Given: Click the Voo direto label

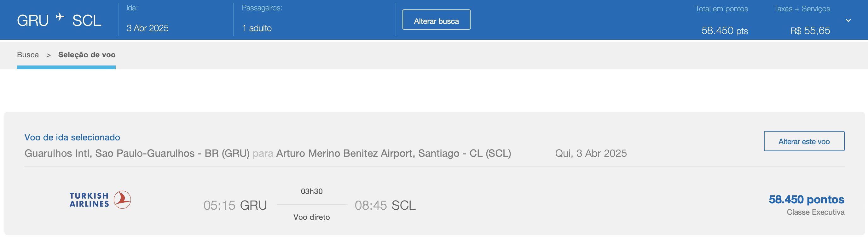Looking at the screenshot, I should click(x=312, y=217).
